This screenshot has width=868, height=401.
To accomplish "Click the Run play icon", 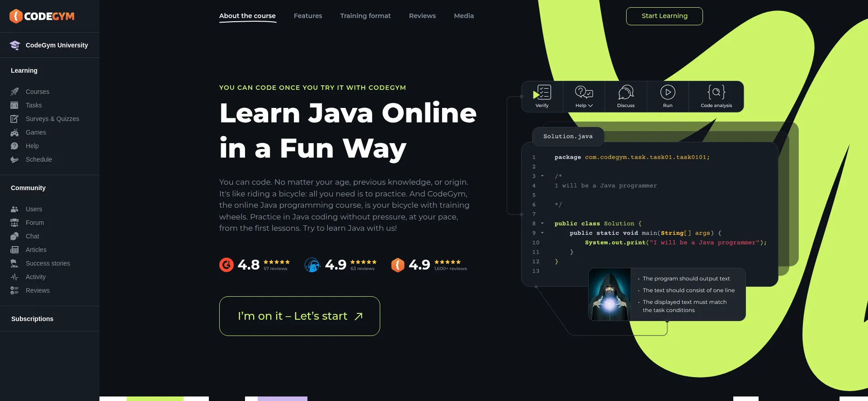I will point(668,92).
